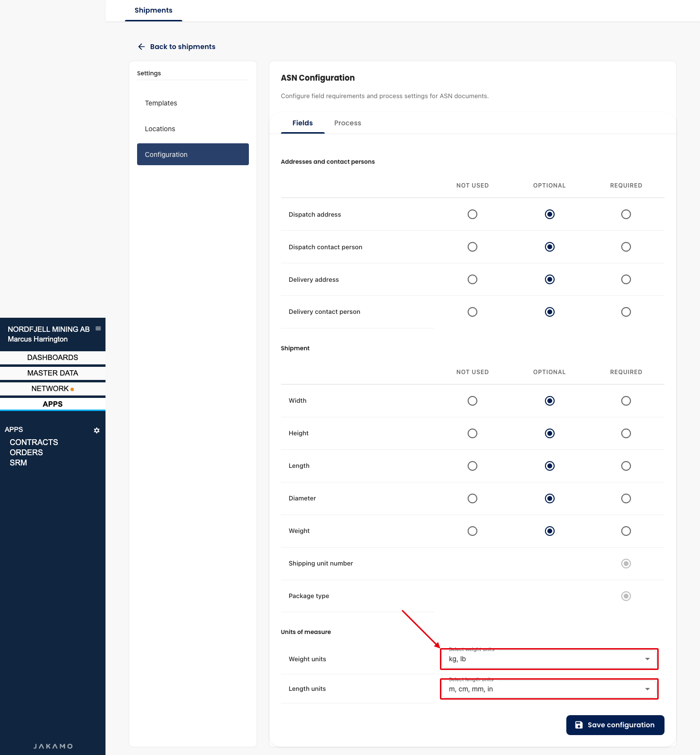Click the floppy disk icon on Save configuration
Viewport: 700px width, 755px height.
click(x=579, y=725)
